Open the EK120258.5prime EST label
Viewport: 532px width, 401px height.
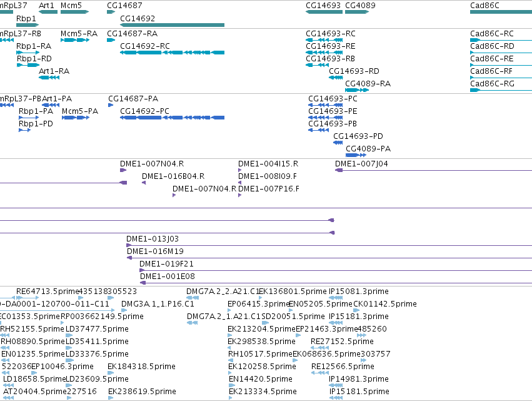(x=263, y=367)
